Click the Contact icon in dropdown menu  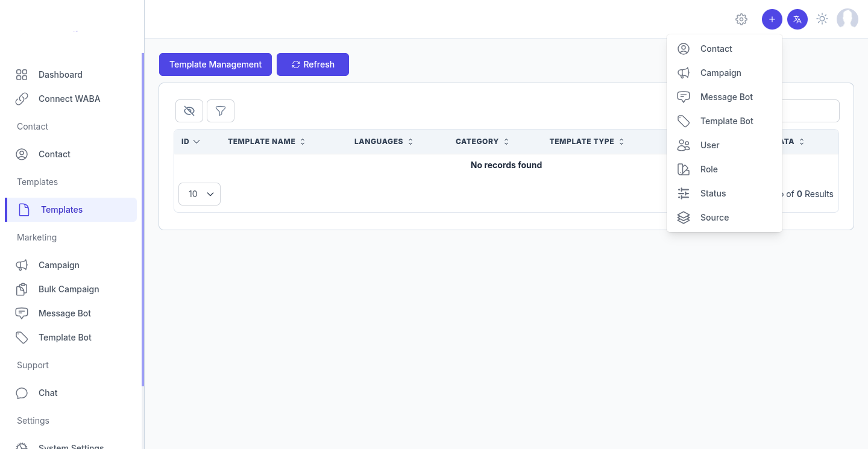[684, 49]
